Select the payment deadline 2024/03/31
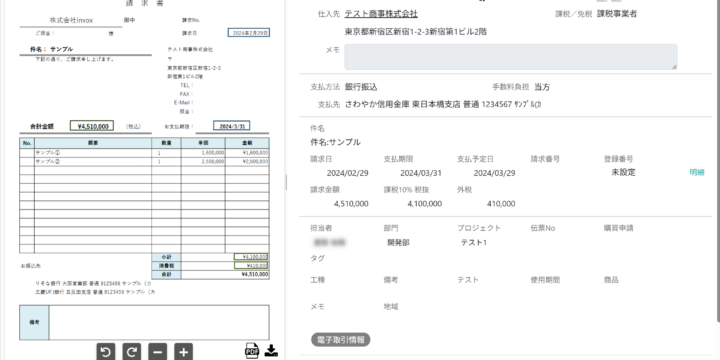The image size is (720, 360). coord(421,173)
